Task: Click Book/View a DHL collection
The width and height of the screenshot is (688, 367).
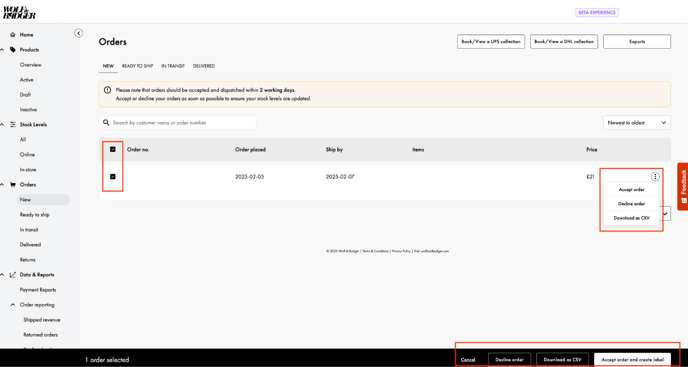Action: [x=564, y=42]
